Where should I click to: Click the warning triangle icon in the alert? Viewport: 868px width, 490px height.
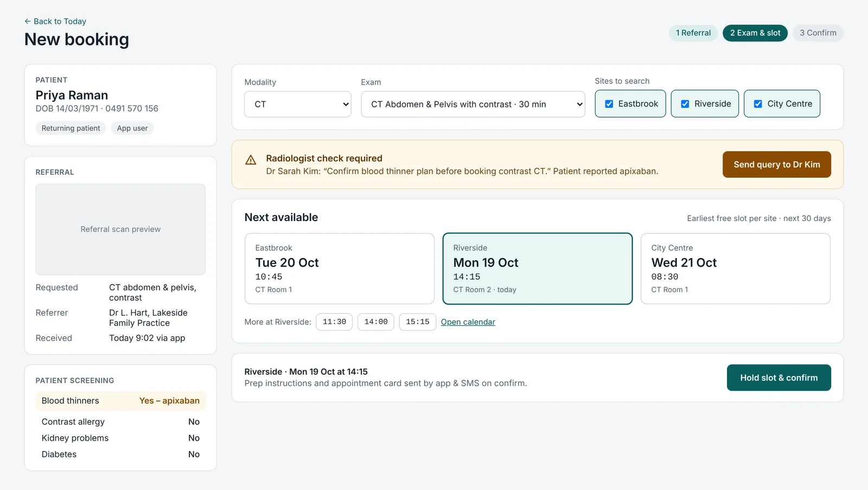point(251,160)
